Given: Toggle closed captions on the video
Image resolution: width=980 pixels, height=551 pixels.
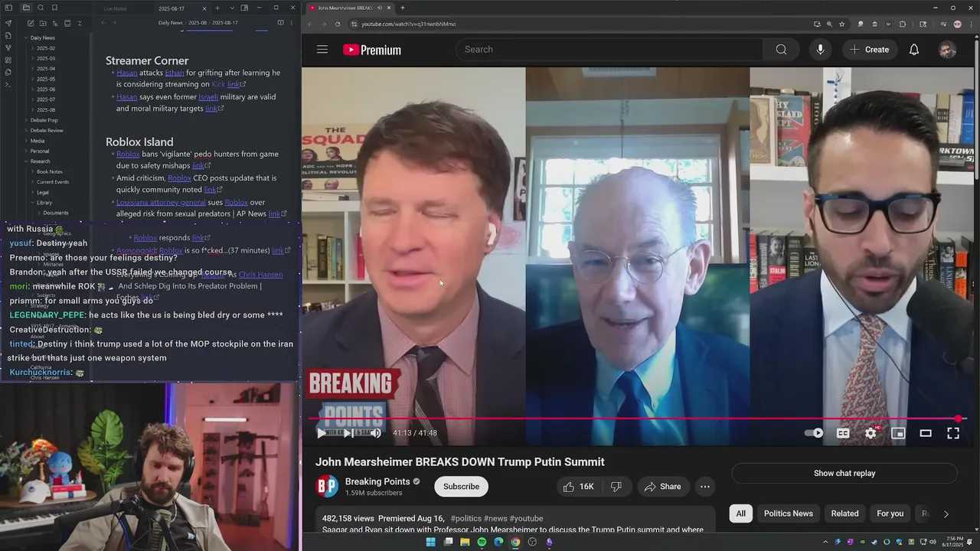Looking at the screenshot, I should tap(843, 433).
